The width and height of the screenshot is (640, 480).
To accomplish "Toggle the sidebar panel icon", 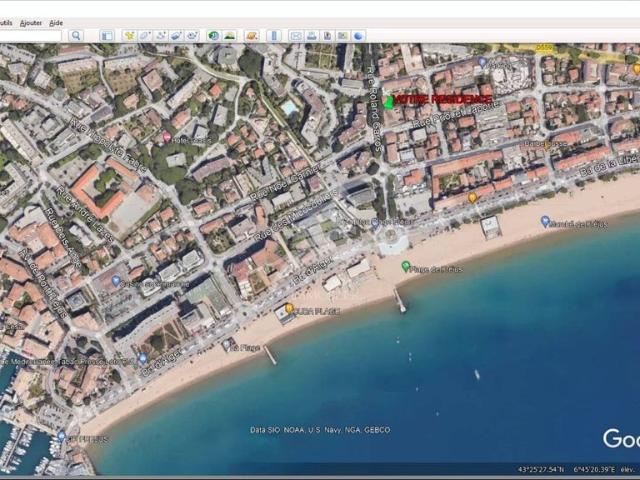I will (107, 36).
